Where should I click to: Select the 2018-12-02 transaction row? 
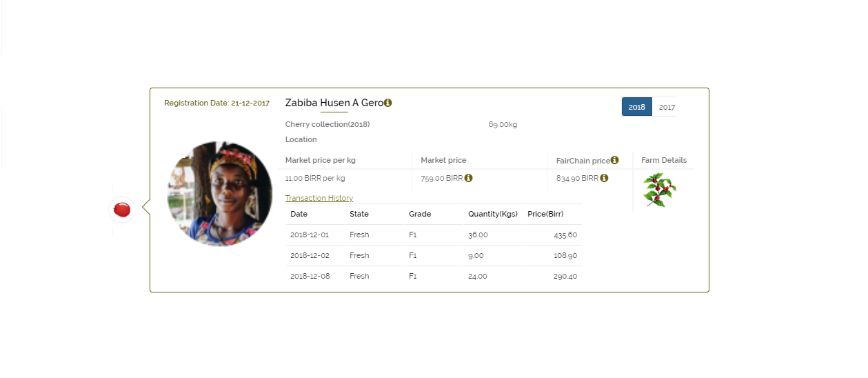[434, 255]
